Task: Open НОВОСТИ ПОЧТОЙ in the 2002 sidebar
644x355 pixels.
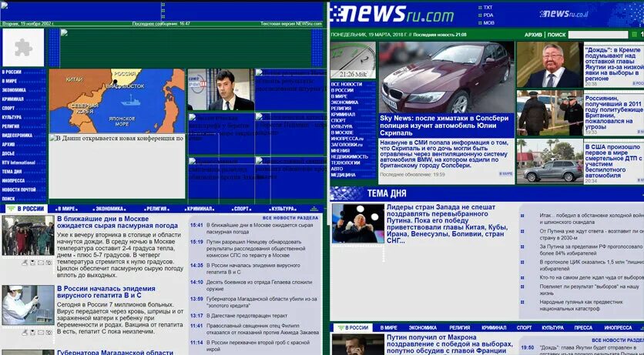Action: pyautogui.click(x=18, y=189)
